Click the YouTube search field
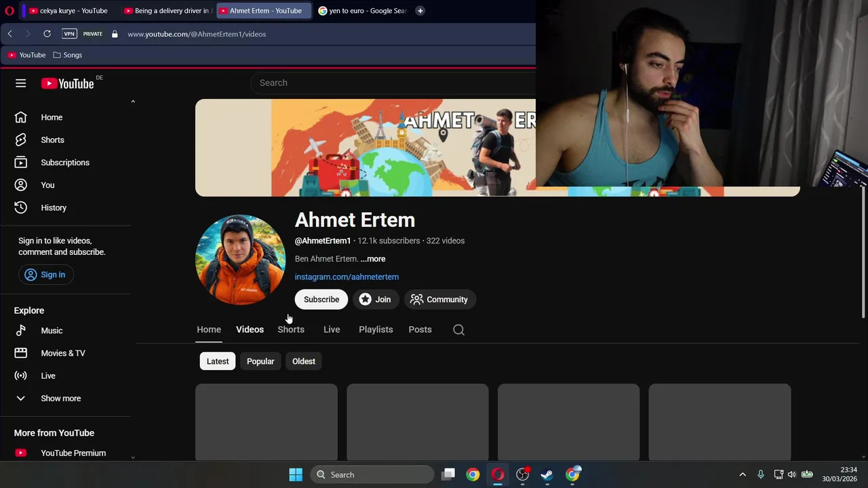868x488 pixels. (x=393, y=83)
